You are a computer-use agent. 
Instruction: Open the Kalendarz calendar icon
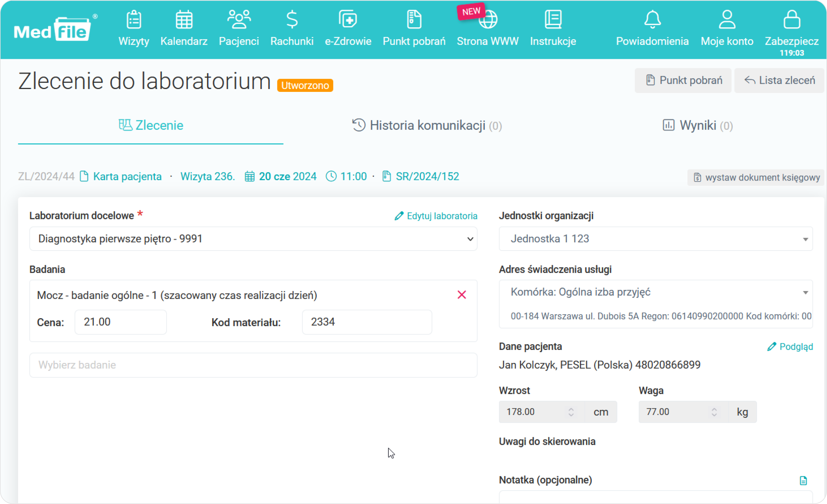pyautogui.click(x=184, y=19)
